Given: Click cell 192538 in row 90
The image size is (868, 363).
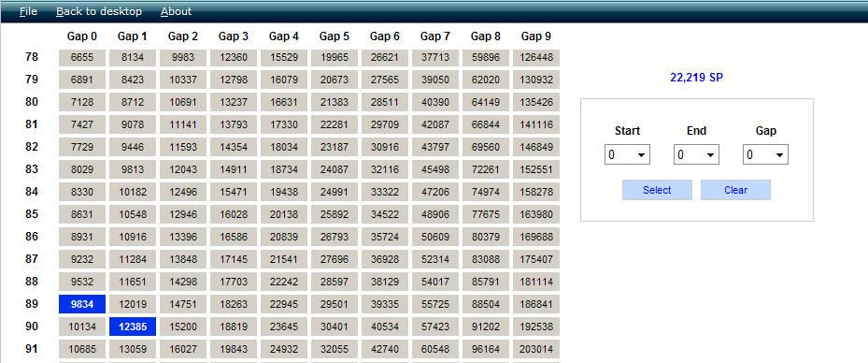Looking at the screenshot, I should [536, 327].
